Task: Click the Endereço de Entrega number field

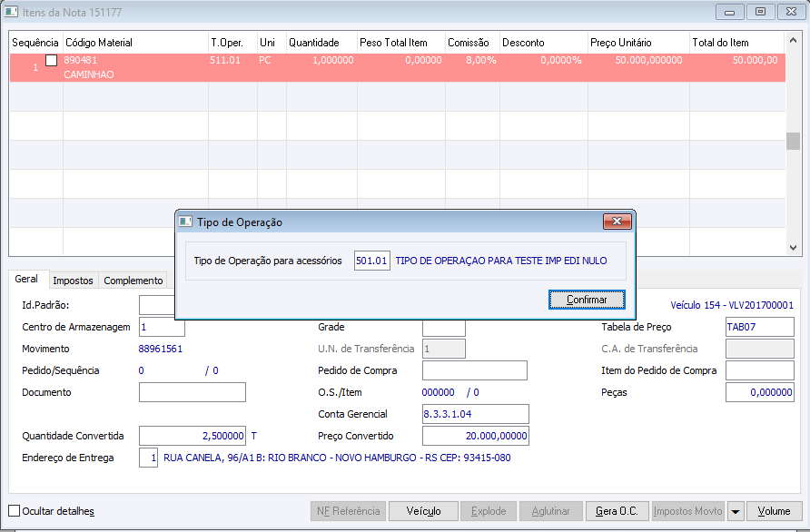Action: tap(148, 458)
